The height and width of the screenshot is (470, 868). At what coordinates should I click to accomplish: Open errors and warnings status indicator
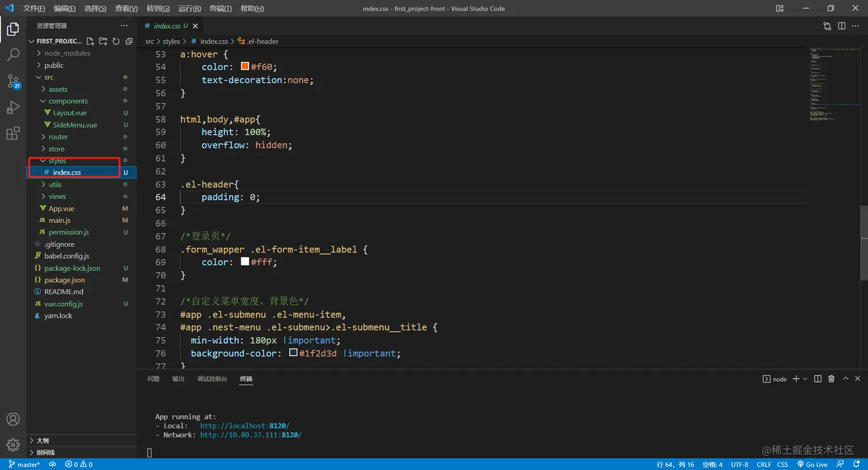pyautogui.click(x=79, y=464)
